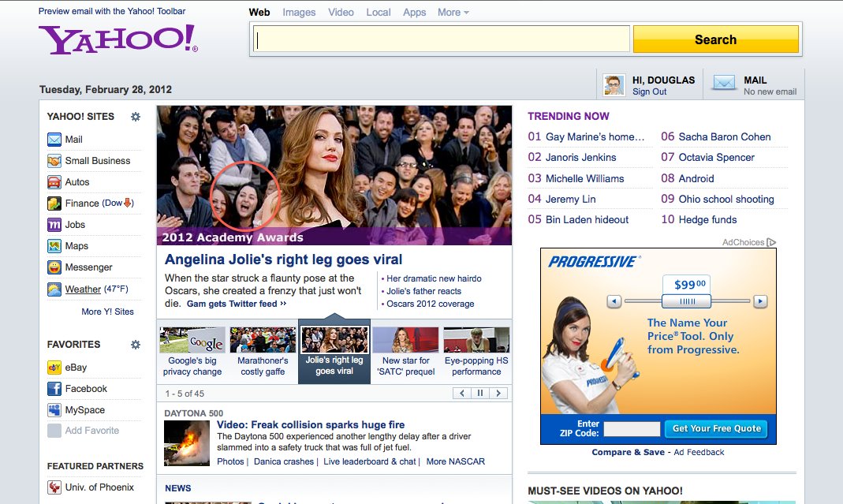The image size is (843, 504).
Task: Go to previous slideshow stories
Action: [x=461, y=394]
